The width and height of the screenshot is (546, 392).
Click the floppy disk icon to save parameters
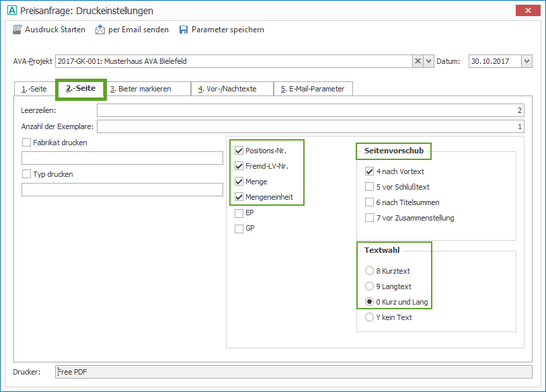(184, 30)
